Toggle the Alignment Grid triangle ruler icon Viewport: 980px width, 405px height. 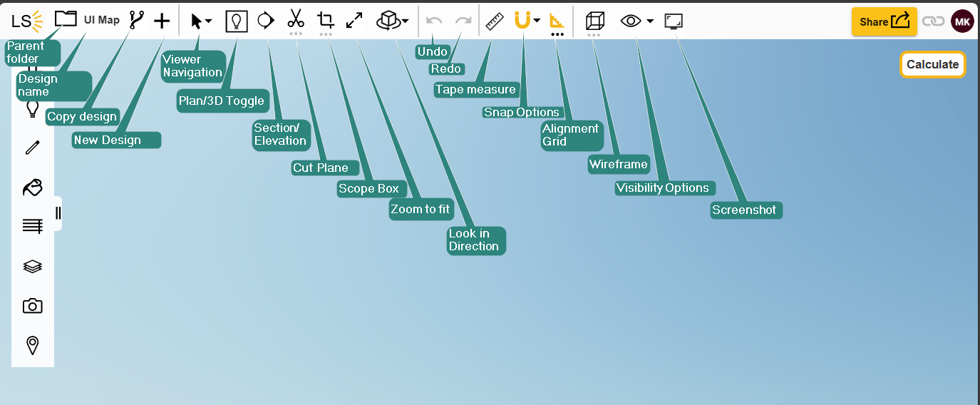click(x=557, y=21)
